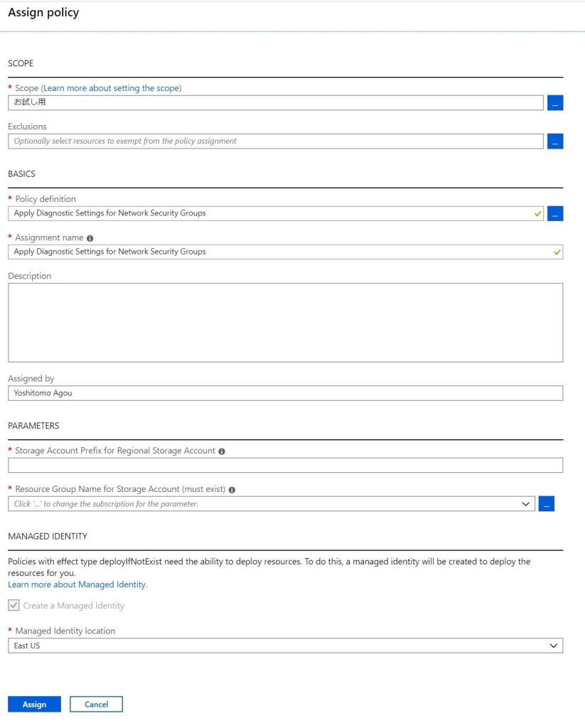Select the Assignment name text field
585x728 pixels.
click(x=286, y=252)
